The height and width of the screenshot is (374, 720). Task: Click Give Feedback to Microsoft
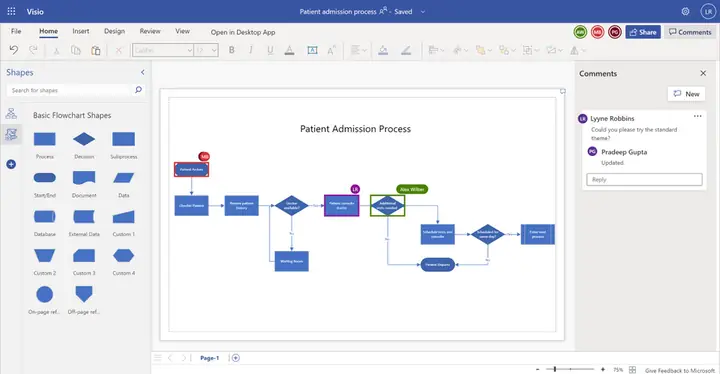point(680,370)
